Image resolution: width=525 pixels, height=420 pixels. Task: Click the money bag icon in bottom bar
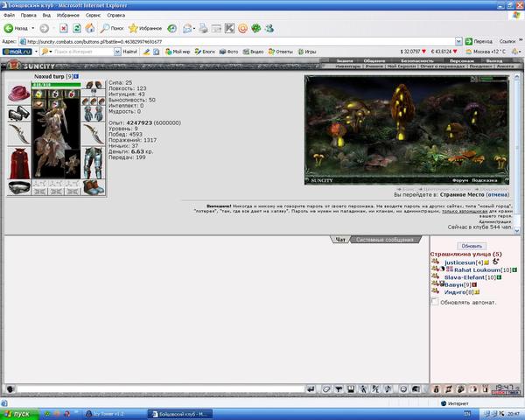(436, 389)
